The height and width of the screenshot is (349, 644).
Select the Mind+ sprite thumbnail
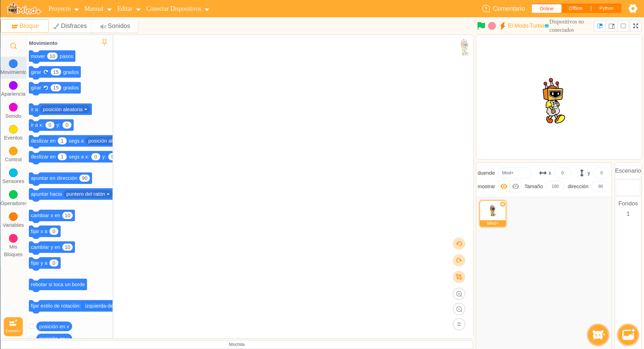click(492, 213)
